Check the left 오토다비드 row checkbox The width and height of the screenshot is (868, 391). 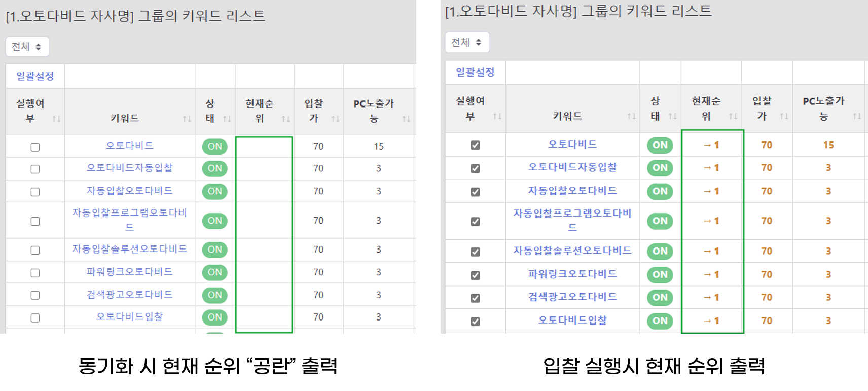35,147
